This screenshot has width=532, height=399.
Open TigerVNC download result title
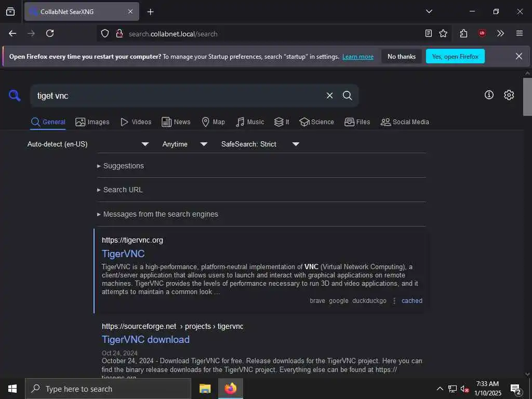tap(145, 340)
